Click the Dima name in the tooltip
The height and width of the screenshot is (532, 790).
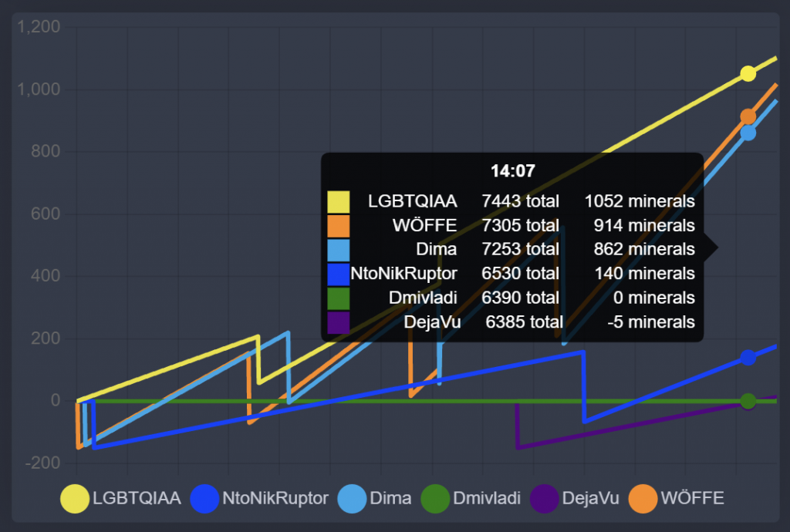coord(437,249)
